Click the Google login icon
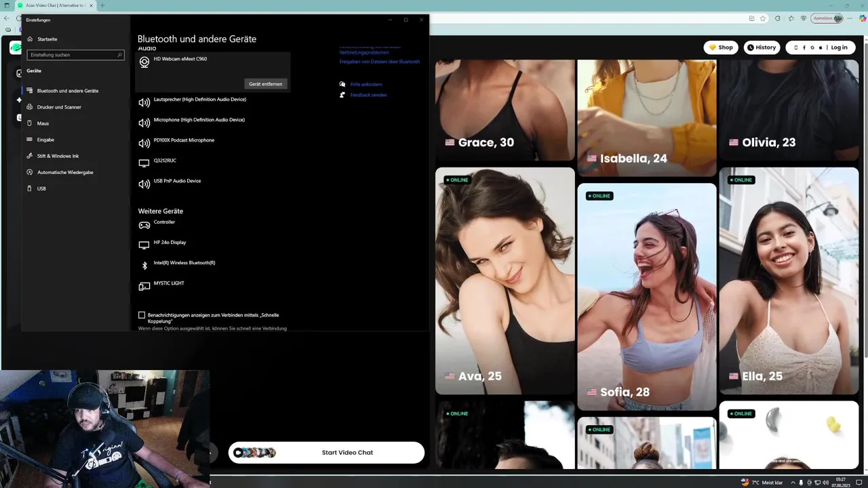The width and height of the screenshot is (868, 488). pyautogui.click(x=812, y=47)
